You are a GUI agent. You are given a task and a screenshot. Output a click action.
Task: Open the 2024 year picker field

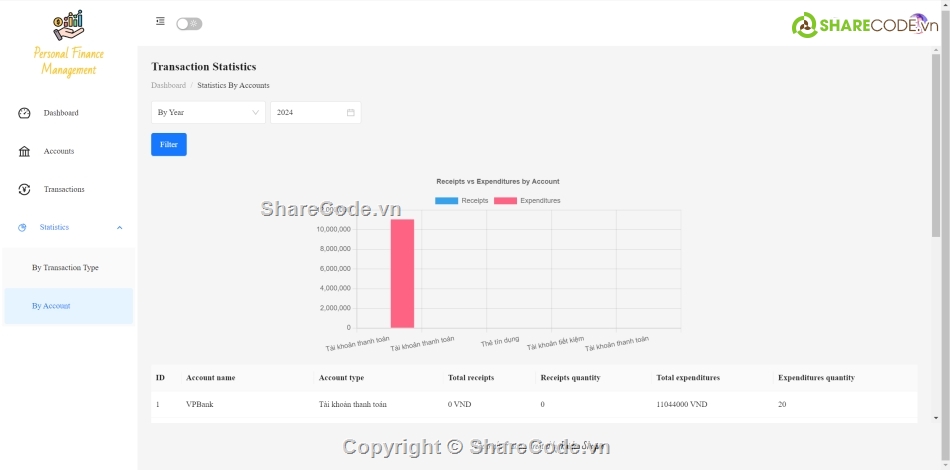[x=309, y=113]
